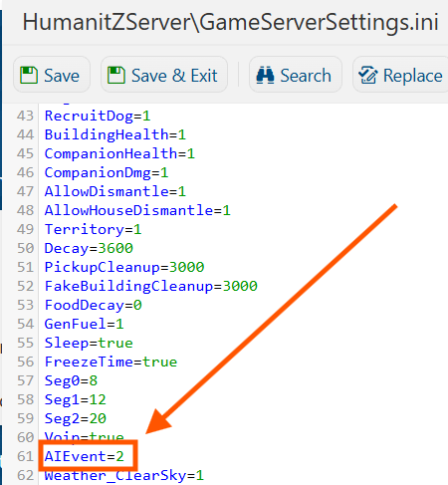This screenshot has width=448, height=485.
Task: Click line number 61 in the gutter
Action: pos(26,456)
